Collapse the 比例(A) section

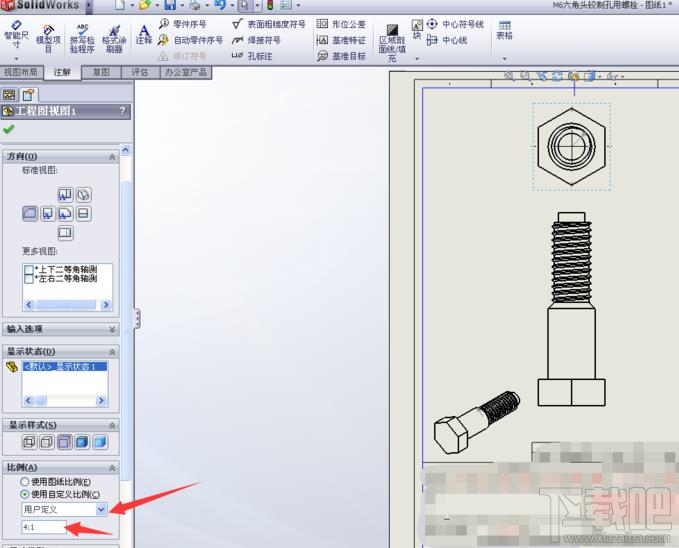pos(112,468)
